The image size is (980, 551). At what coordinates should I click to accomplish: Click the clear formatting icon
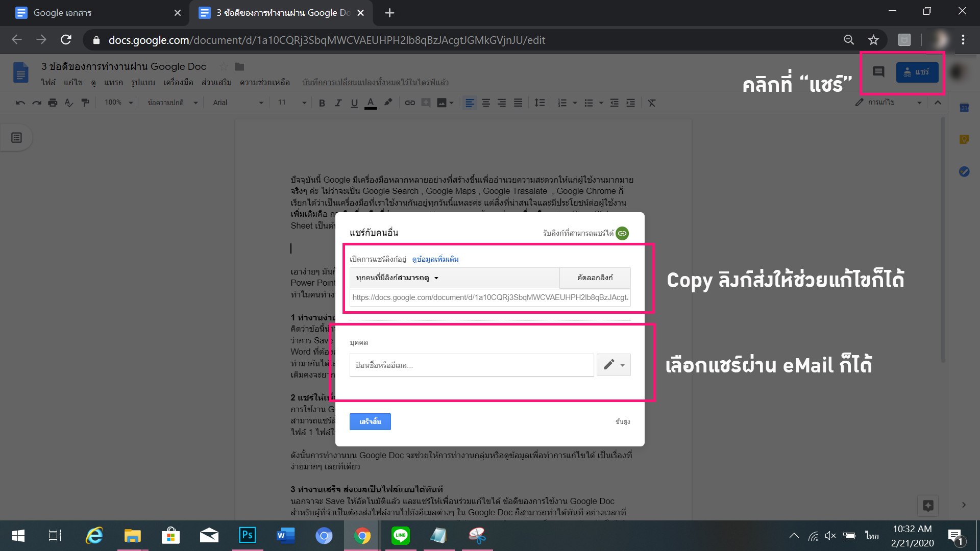(x=652, y=103)
